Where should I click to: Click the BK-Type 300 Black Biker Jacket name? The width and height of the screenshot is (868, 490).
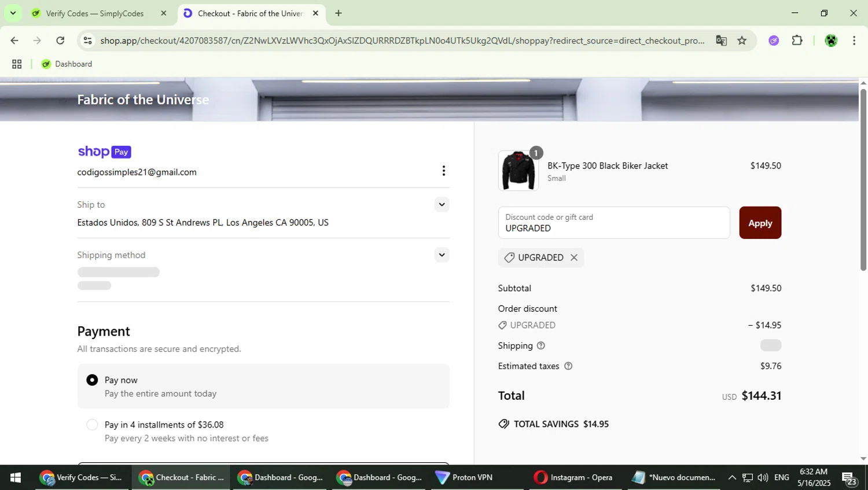click(608, 166)
